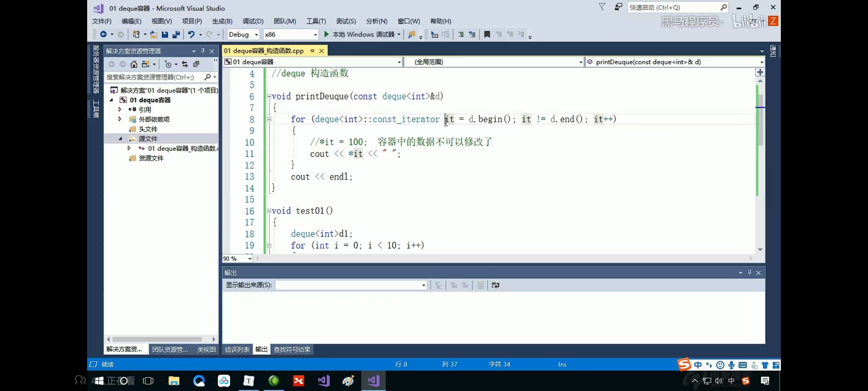Click Sync with Active Document icon
The image size is (868, 391).
[x=185, y=64]
